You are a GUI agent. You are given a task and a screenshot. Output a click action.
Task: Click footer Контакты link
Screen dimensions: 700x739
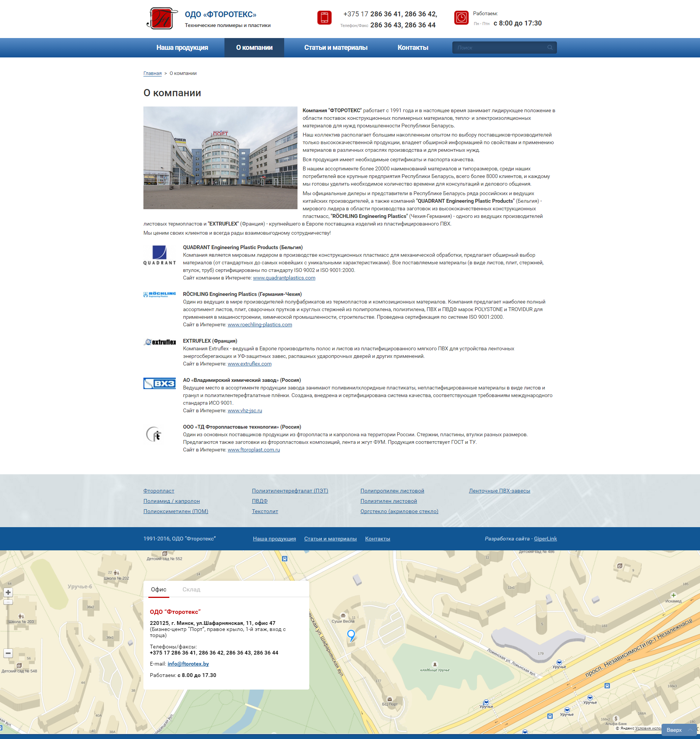pos(378,539)
